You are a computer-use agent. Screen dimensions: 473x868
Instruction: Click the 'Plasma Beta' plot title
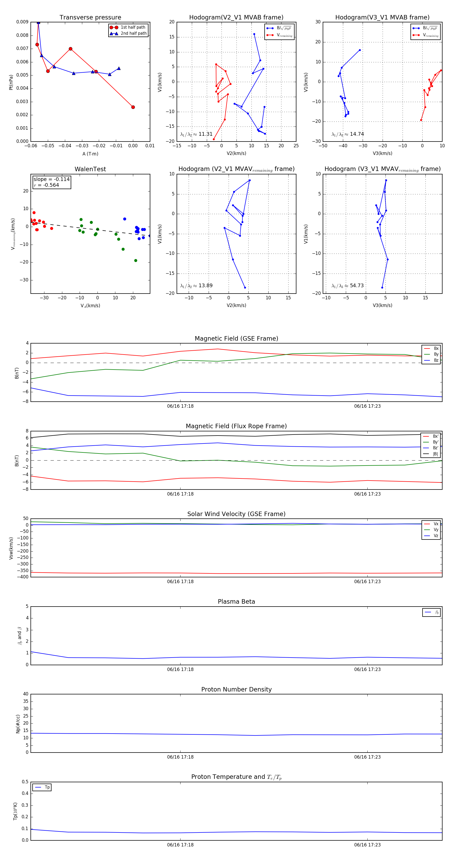(x=236, y=602)
